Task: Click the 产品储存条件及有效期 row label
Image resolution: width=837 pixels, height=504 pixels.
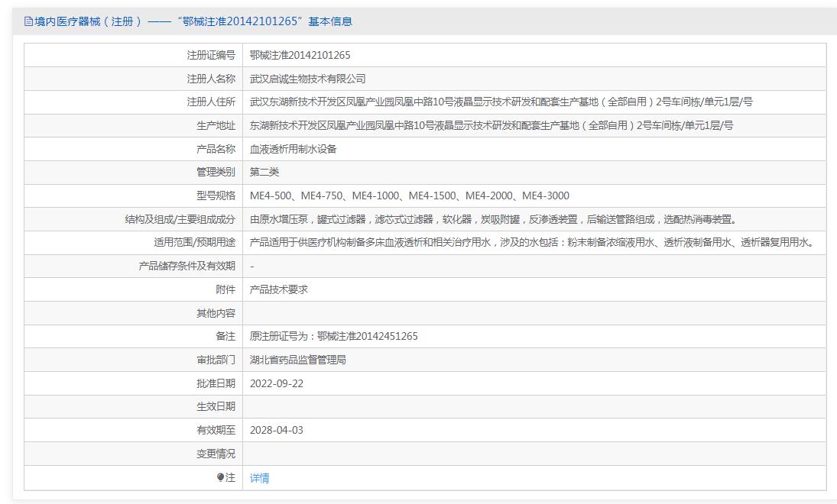Action: (187, 266)
